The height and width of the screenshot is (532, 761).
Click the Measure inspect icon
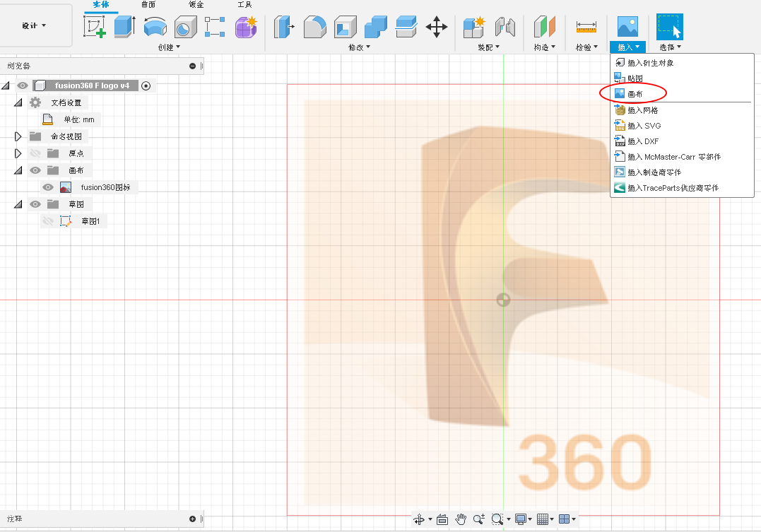click(x=586, y=27)
